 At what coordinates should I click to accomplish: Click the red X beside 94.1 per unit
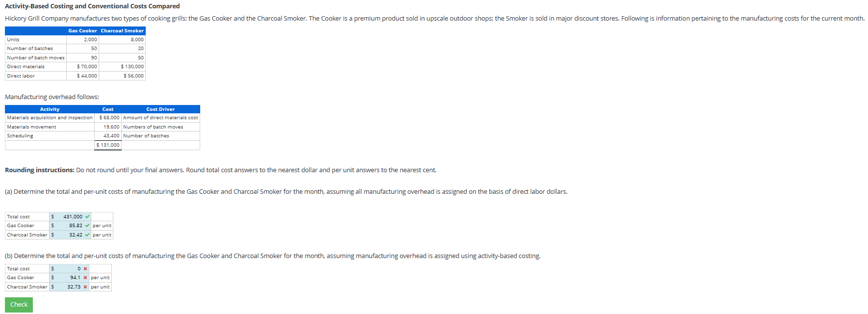(84, 278)
